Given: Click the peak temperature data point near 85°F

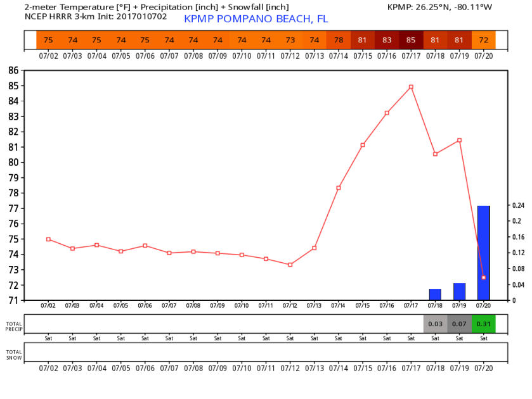Looking at the screenshot, I should 411,87.
